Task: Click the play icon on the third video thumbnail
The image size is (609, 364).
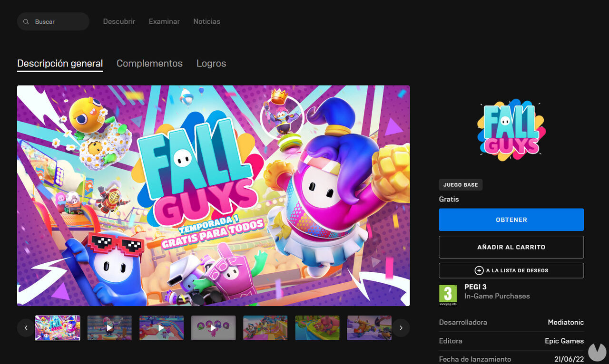Action: point(161,327)
